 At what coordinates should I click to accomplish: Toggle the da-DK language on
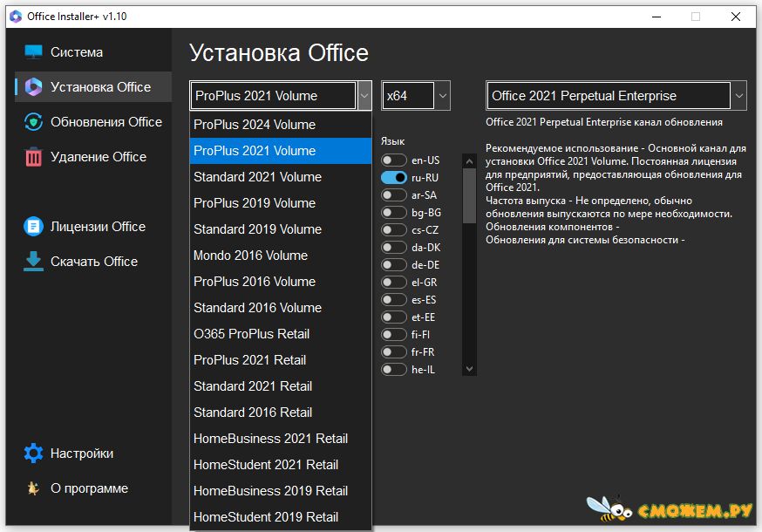click(393, 248)
